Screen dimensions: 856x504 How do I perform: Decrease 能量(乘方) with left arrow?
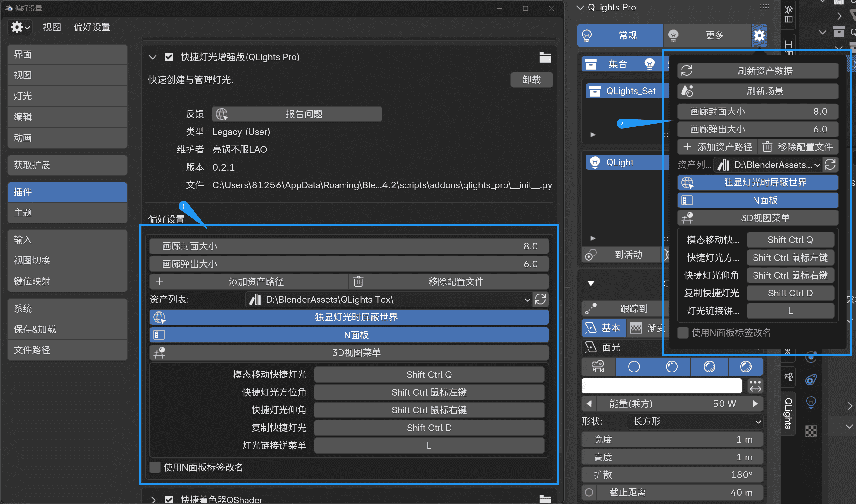pyautogui.click(x=589, y=404)
